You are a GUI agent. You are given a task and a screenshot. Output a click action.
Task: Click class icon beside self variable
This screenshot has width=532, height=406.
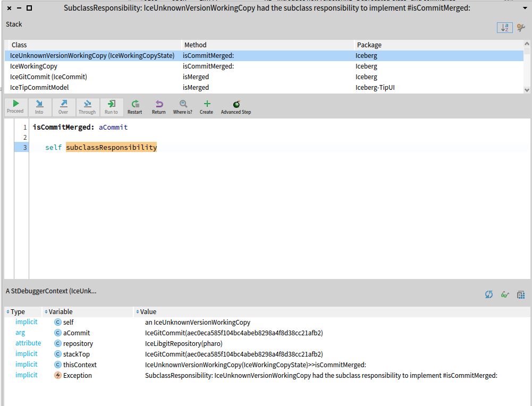click(x=58, y=322)
